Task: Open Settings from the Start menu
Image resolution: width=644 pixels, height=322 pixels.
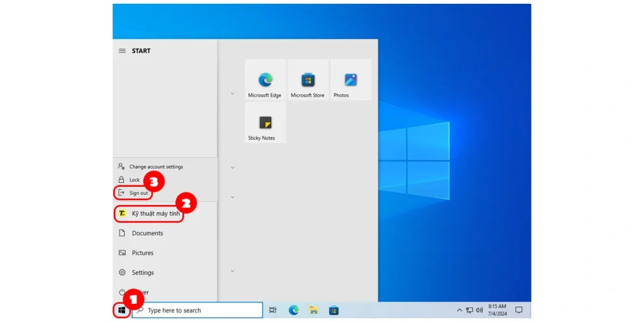Action: [143, 273]
